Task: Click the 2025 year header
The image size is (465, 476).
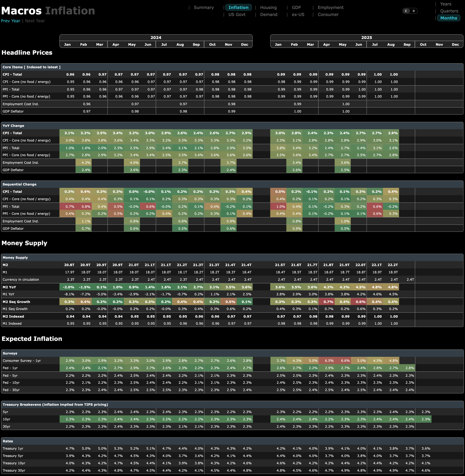Action: point(366,38)
